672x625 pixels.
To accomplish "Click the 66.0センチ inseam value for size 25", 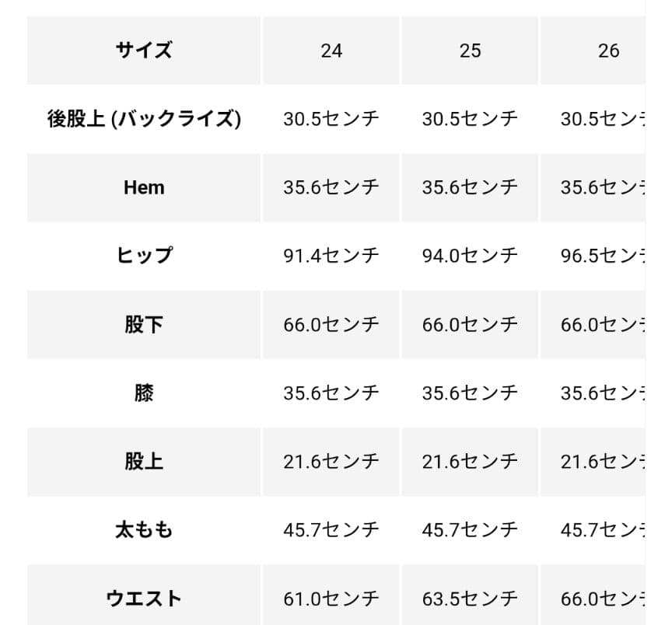I will coord(470,324).
